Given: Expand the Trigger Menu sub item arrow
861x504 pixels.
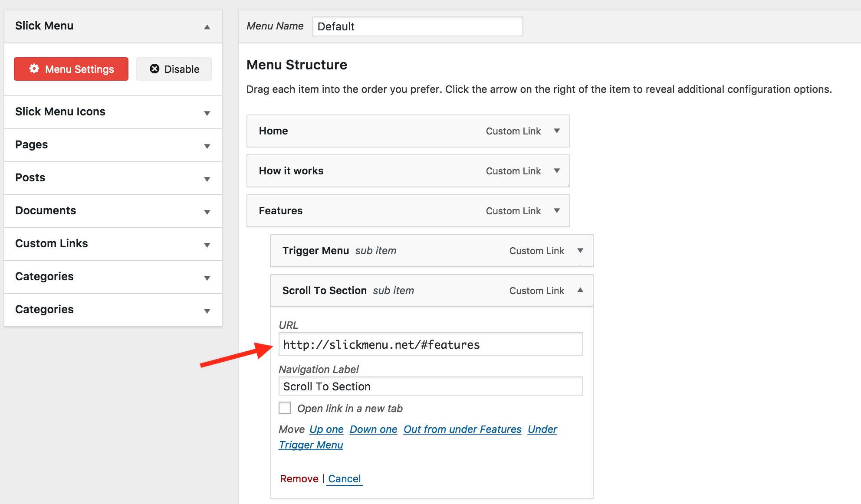Looking at the screenshot, I should pos(580,250).
